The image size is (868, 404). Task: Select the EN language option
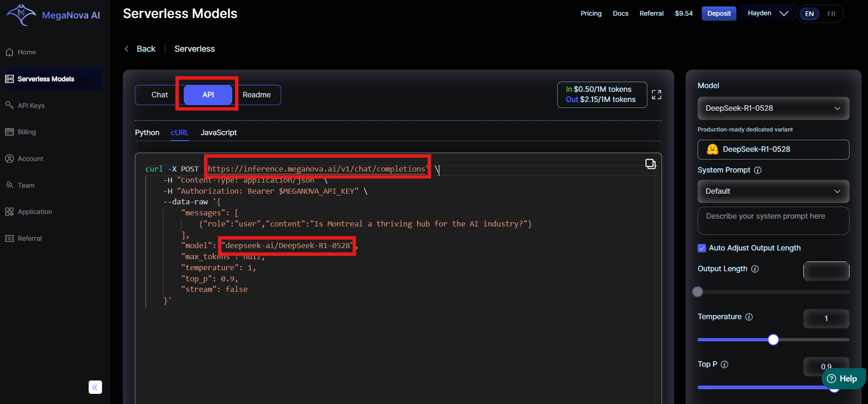809,14
